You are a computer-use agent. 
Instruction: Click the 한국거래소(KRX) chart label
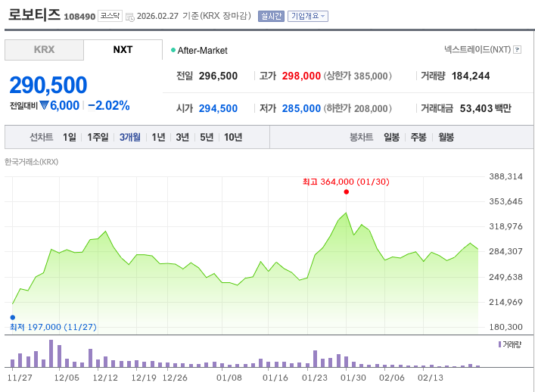click(31, 162)
